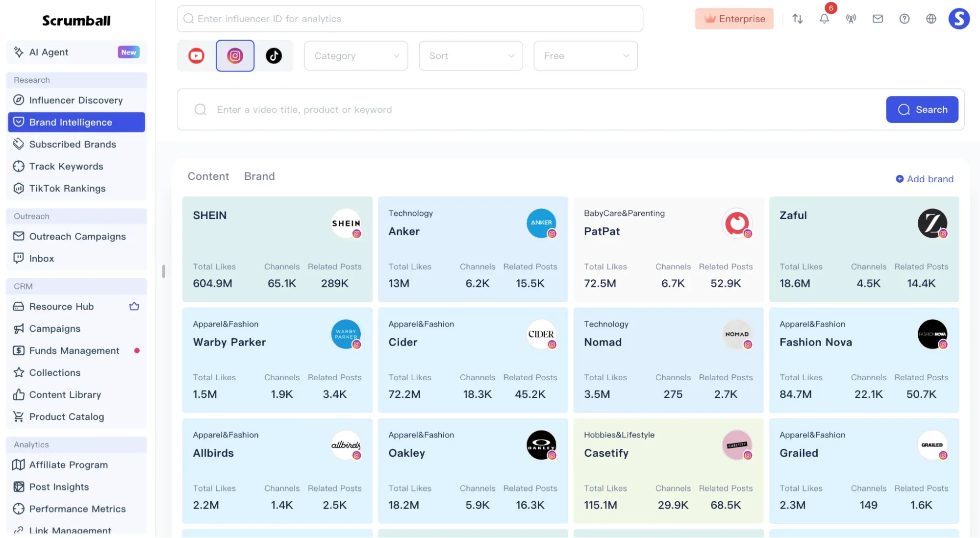This screenshot has width=980, height=538.
Task: Open Outreach Campaigns
Action: click(76, 236)
